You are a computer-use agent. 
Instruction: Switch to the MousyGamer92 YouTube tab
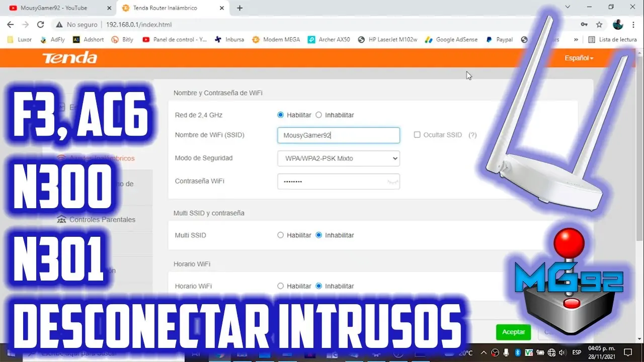59,8
